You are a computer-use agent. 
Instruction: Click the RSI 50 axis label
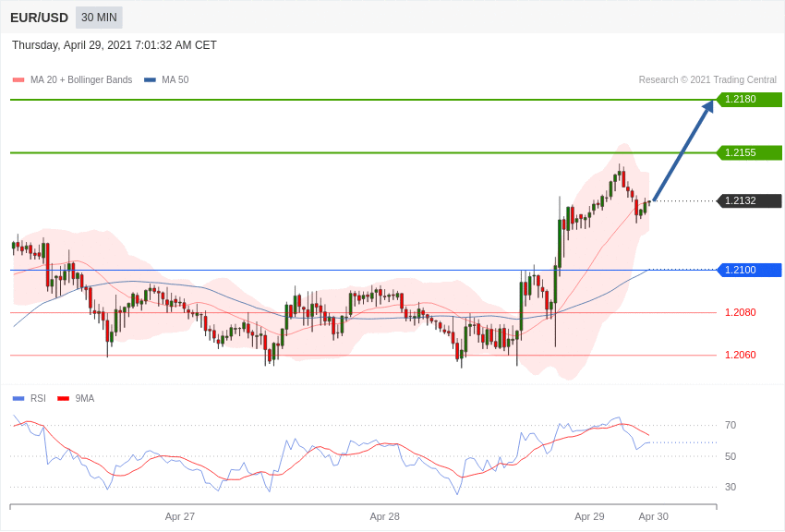point(731,456)
